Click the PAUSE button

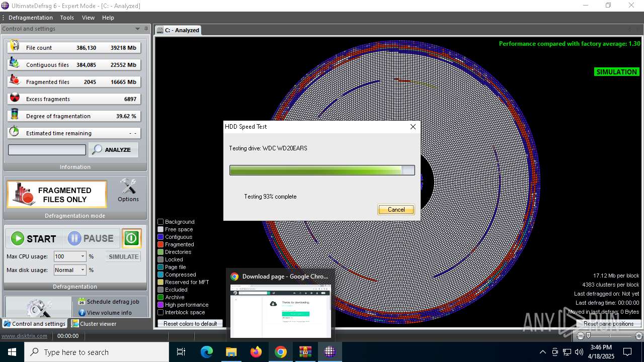tap(91, 238)
